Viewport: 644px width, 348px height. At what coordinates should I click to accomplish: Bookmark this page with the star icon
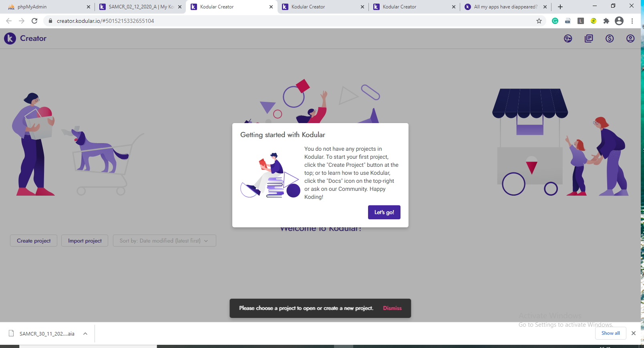[539, 21]
